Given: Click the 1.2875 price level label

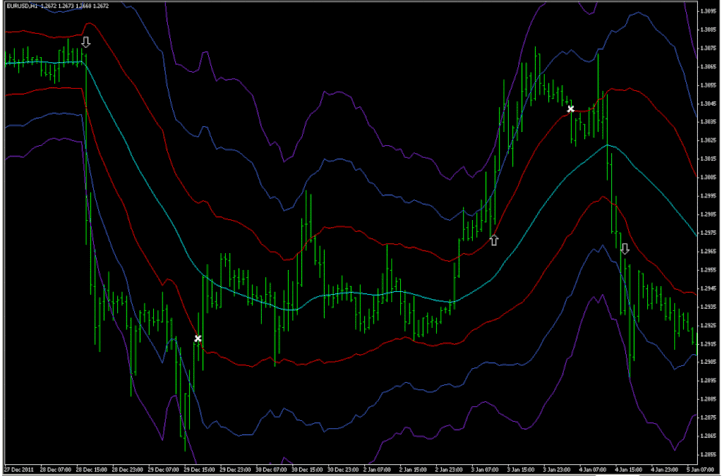Looking at the screenshot, I should (709, 418).
